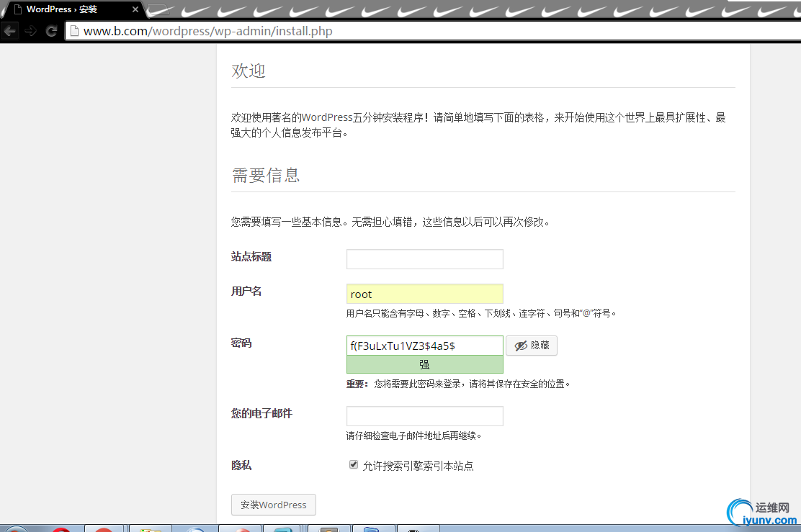The width and height of the screenshot is (801, 532).
Task: Click the 站点标题 input field
Action: [424, 259]
